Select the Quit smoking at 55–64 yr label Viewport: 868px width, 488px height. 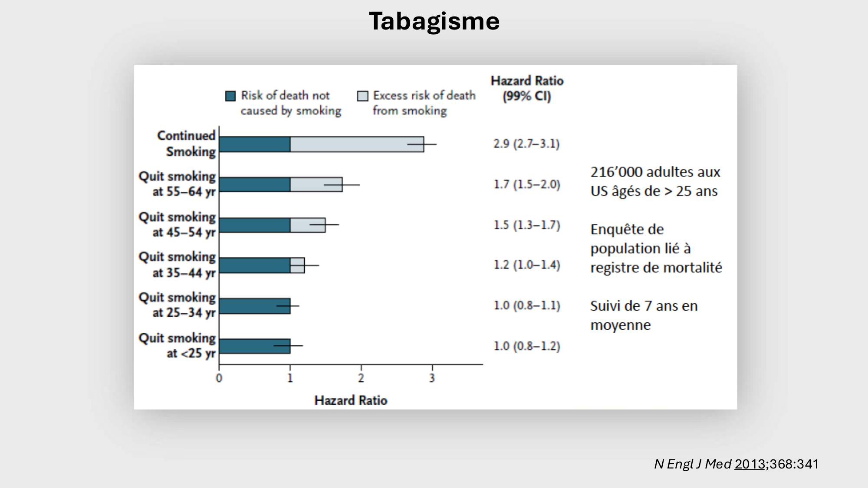(x=177, y=184)
